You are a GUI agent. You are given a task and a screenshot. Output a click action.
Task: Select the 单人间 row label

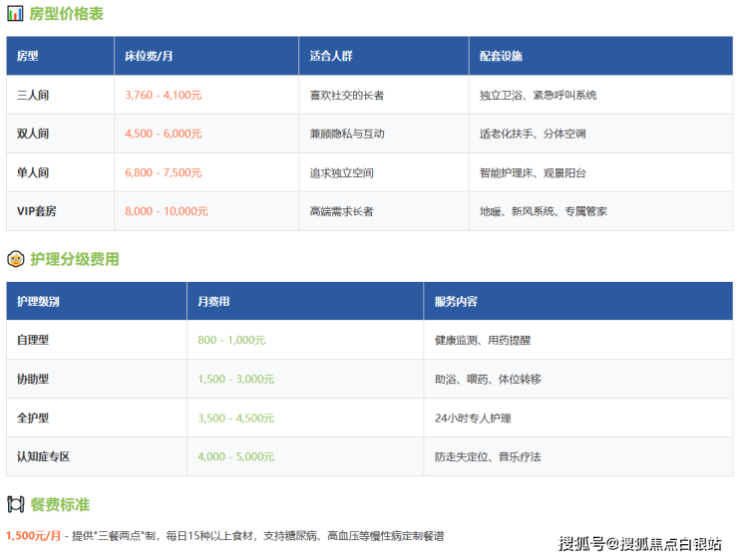(33, 172)
